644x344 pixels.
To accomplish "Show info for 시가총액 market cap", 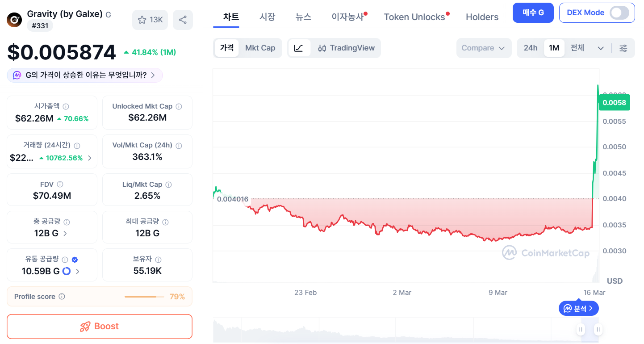I will [x=66, y=106].
